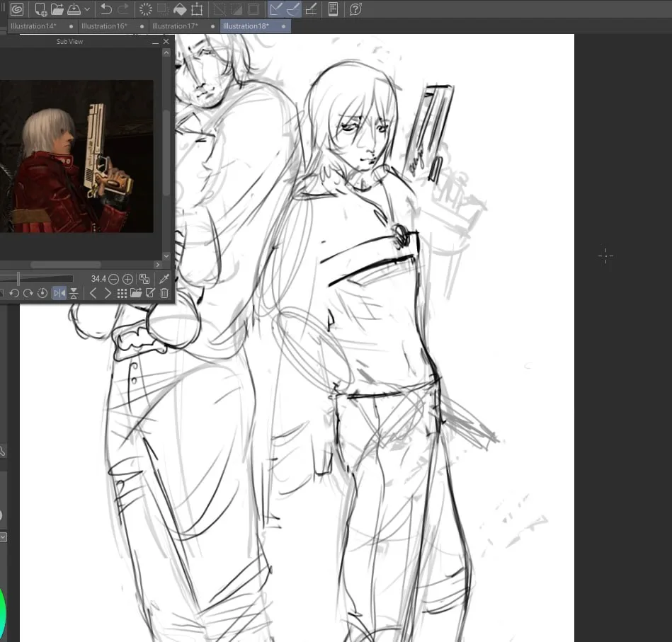Go to next Sub View image
The image size is (672, 642).
point(108,293)
